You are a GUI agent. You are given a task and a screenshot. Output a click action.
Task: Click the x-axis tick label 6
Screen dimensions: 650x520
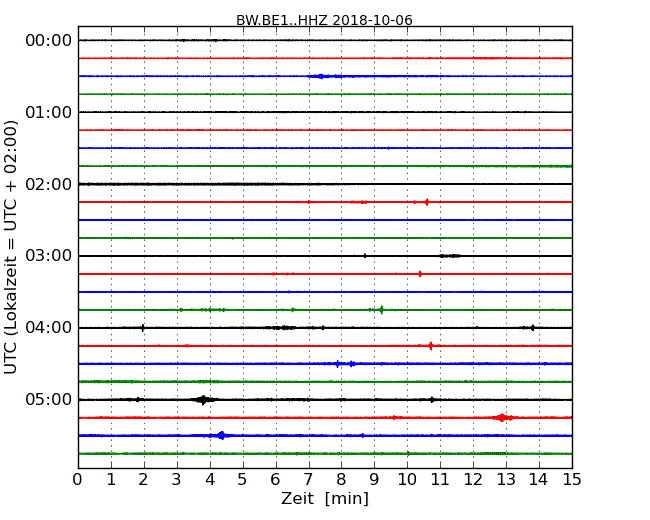click(275, 479)
